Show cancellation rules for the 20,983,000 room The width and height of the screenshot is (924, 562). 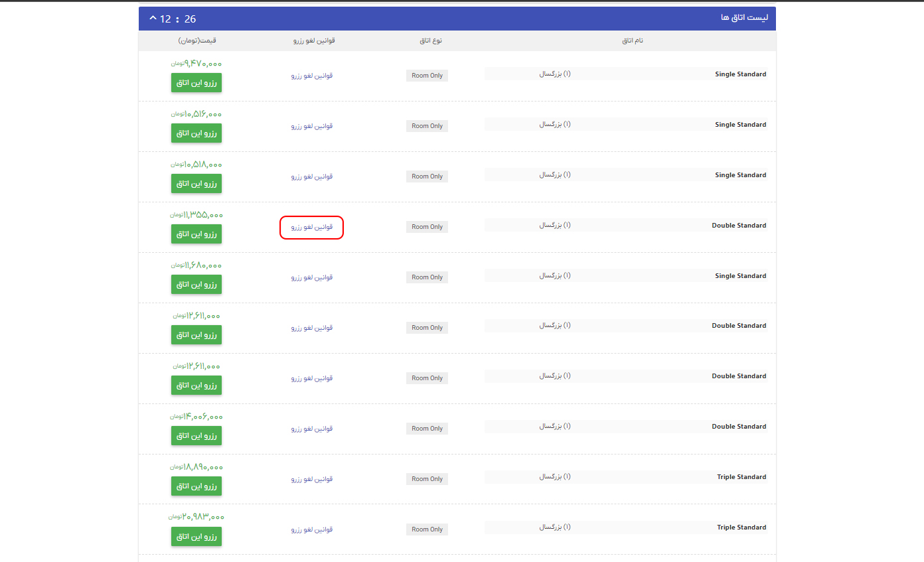[x=312, y=529]
